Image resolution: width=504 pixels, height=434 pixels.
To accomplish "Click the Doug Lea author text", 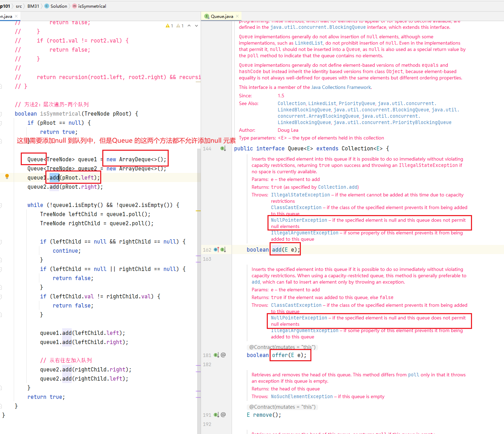I will pos(288,130).
